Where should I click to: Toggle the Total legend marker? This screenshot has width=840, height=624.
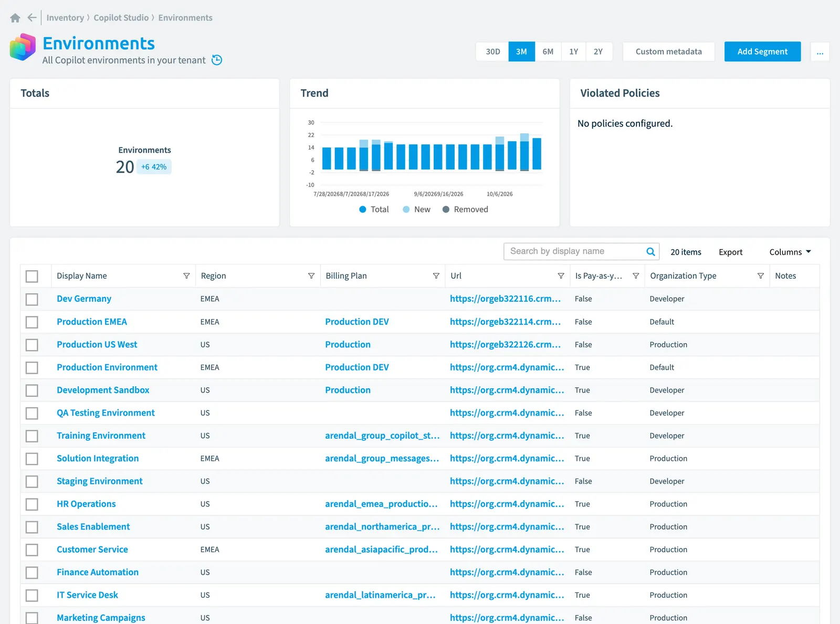[363, 209]
